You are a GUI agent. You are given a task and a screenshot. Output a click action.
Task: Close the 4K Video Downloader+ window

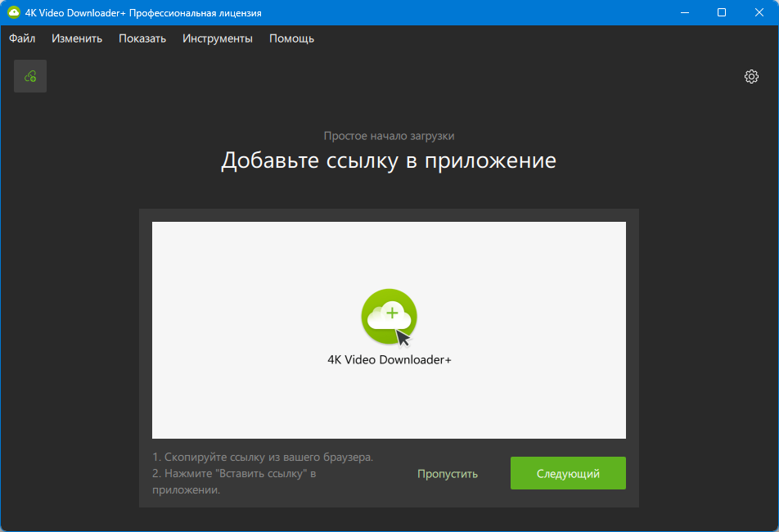click(x=759, y=12)
